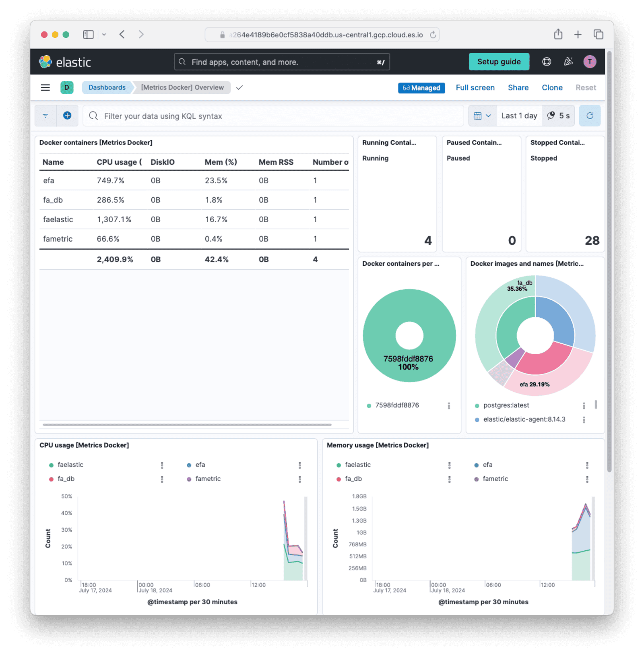Click Clone in the top menu
The height and width of the screenshot is (655, 644).
coord(552,88)
